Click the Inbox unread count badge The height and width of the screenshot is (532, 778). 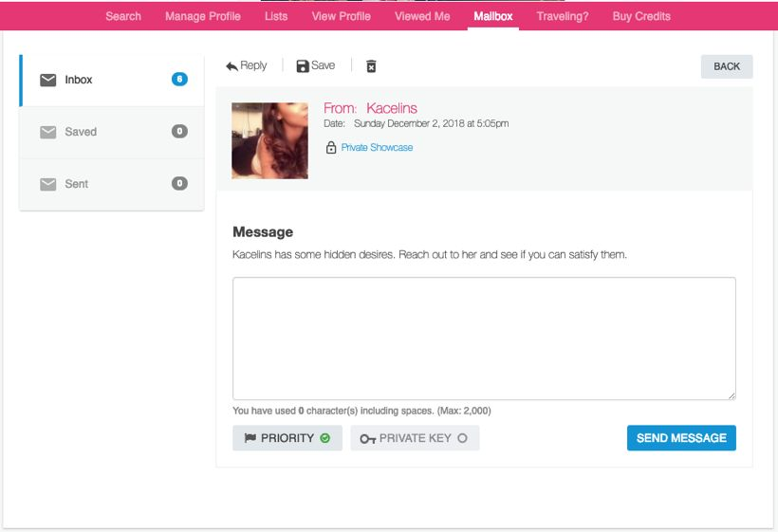click(x=179, y=79)
